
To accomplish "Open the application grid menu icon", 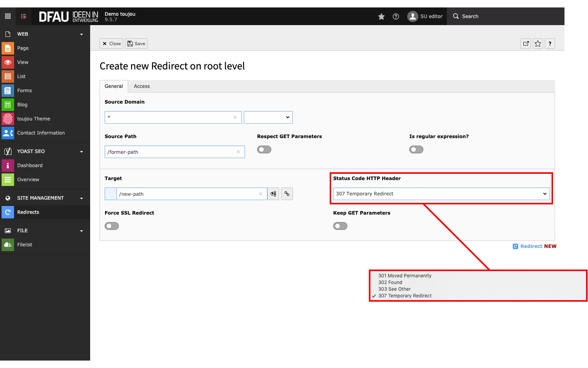I will (x=8, y=16).
